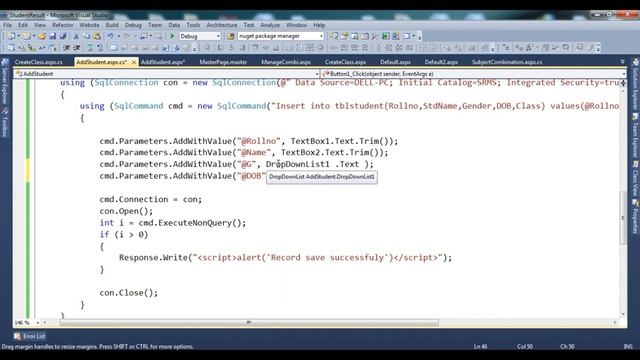The height and width of the screenshot is (360, 640).
Task: Open the Build menu
Action: [x=112, y=25]
